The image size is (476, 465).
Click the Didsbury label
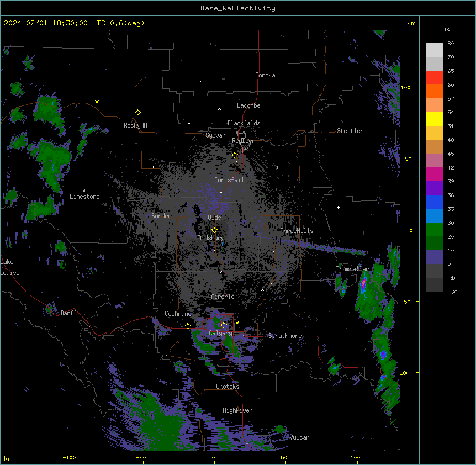click(211, 238)
